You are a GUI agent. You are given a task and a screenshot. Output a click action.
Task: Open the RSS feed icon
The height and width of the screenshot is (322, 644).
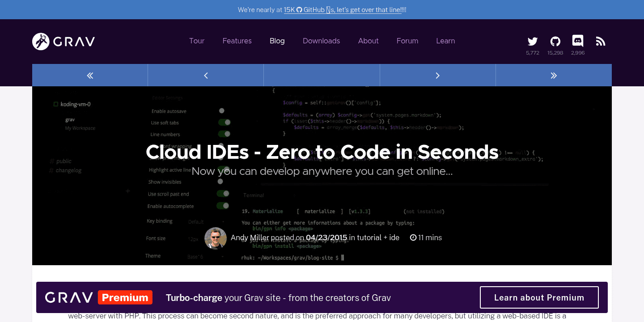coord(600,41)
